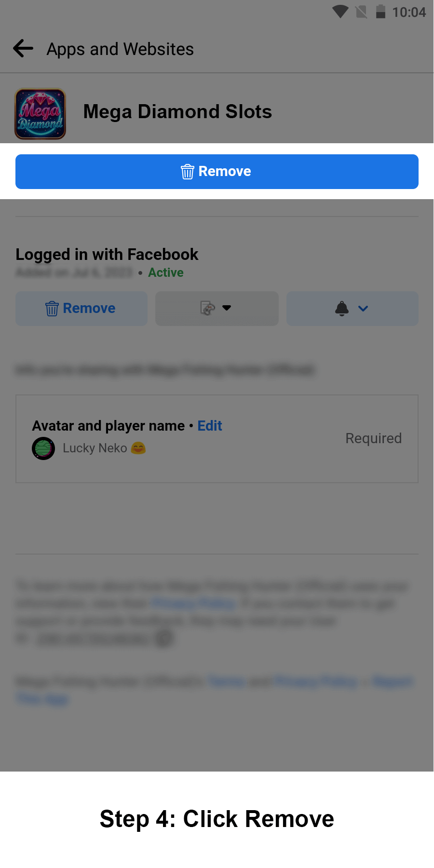Go back using the arrow beside Apps and Websites

(x=23, y=49)
